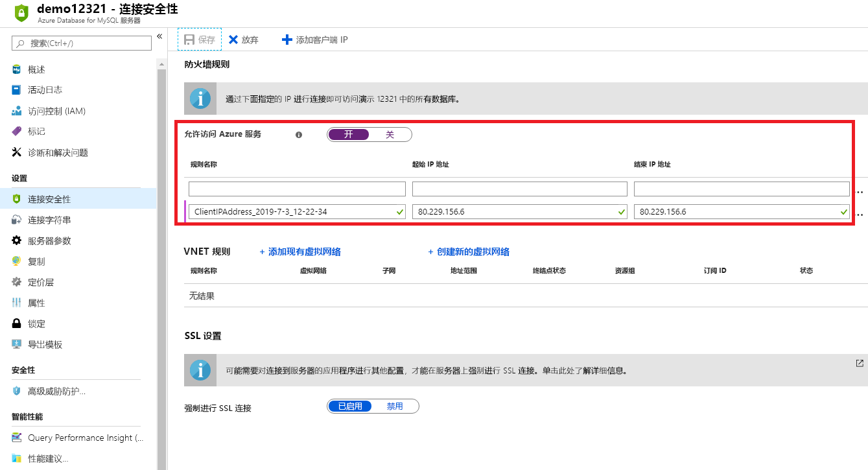Viewport: 868px width, 470px height.
Task: Collapse the sidebar with the double chevron
Action: 159,36
